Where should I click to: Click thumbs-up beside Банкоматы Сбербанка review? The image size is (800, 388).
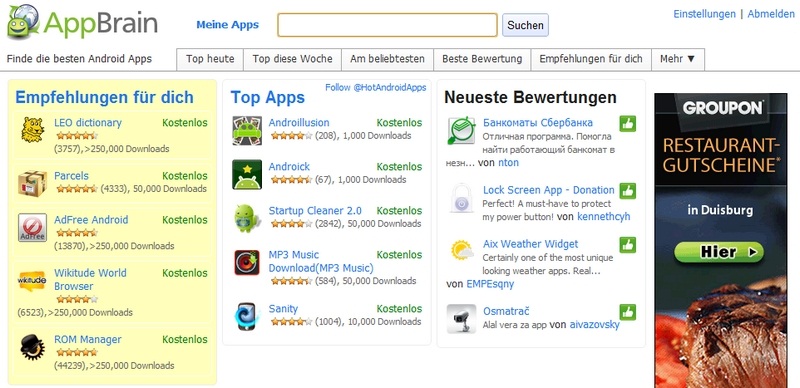628,124
